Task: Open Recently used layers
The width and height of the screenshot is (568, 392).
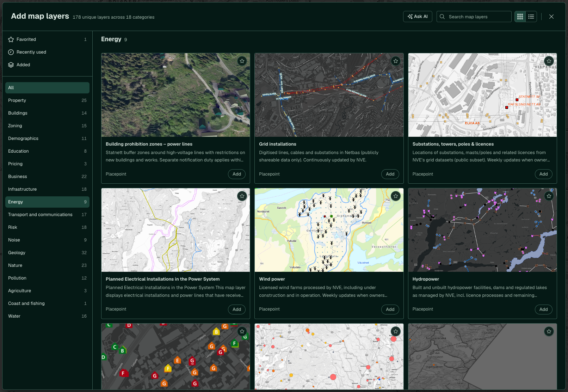Action: [47, 52]
